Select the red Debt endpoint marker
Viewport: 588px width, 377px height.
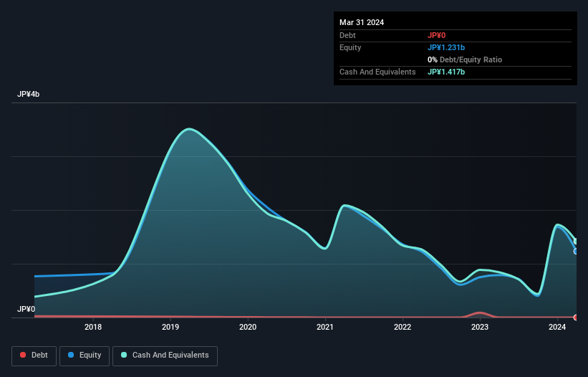(576, 318)
